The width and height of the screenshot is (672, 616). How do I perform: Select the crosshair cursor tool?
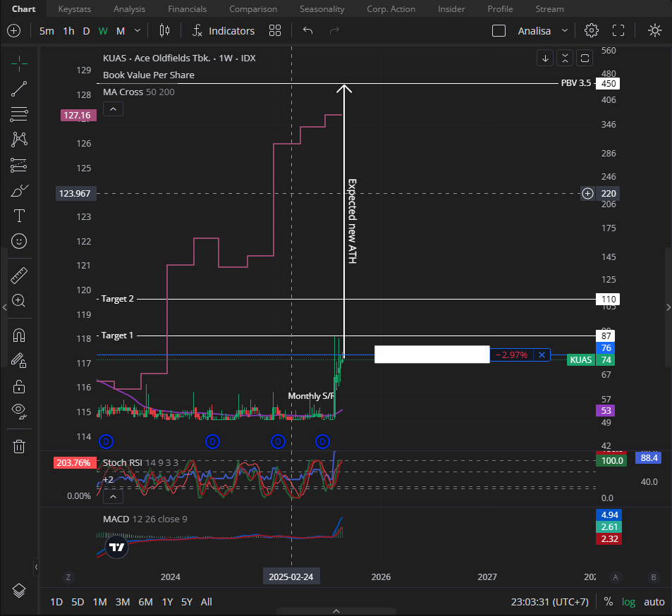pyautogui.click(x=19, y=64)
